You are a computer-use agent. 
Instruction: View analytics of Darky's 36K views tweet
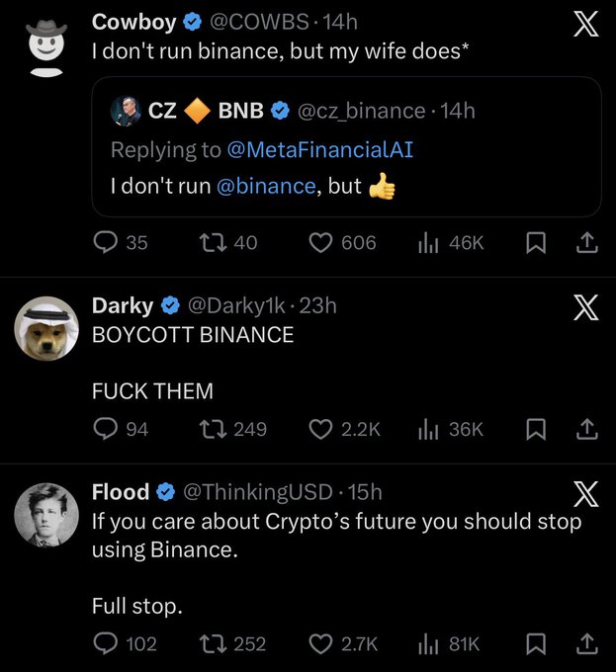[429, 429]
